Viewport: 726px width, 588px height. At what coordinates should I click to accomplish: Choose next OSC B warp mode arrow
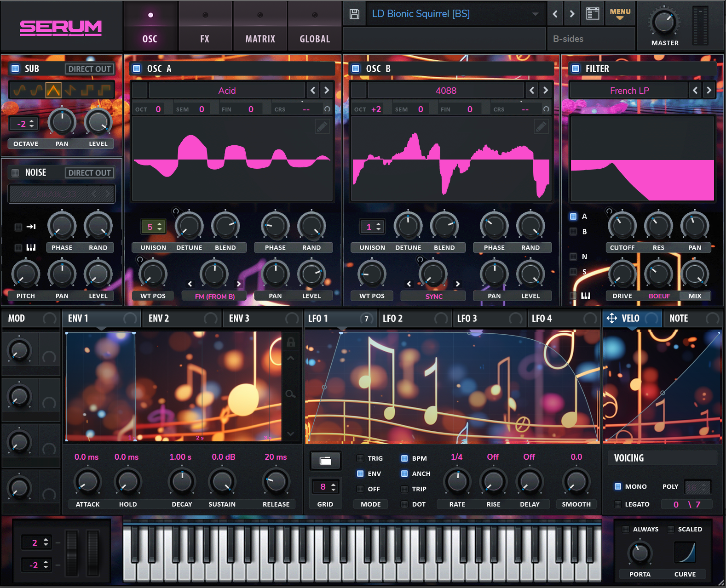pyautogui.click(x=458, y=284)
